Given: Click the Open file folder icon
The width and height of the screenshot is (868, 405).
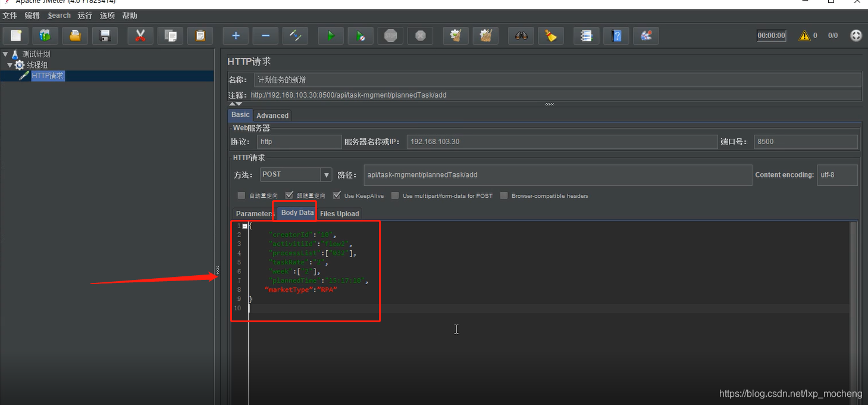Looking at the screenshot, I should click(75, 36).
